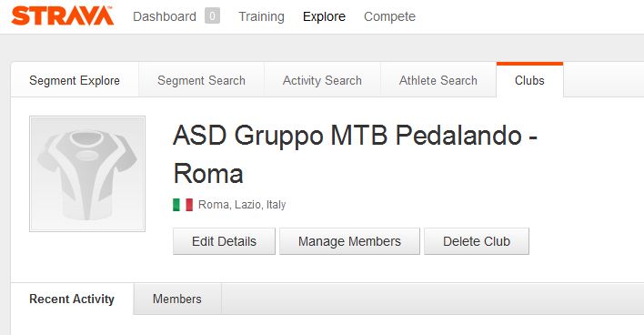Click the Italian flag icon
644x335 pixels.
click(x=183, y=205)
